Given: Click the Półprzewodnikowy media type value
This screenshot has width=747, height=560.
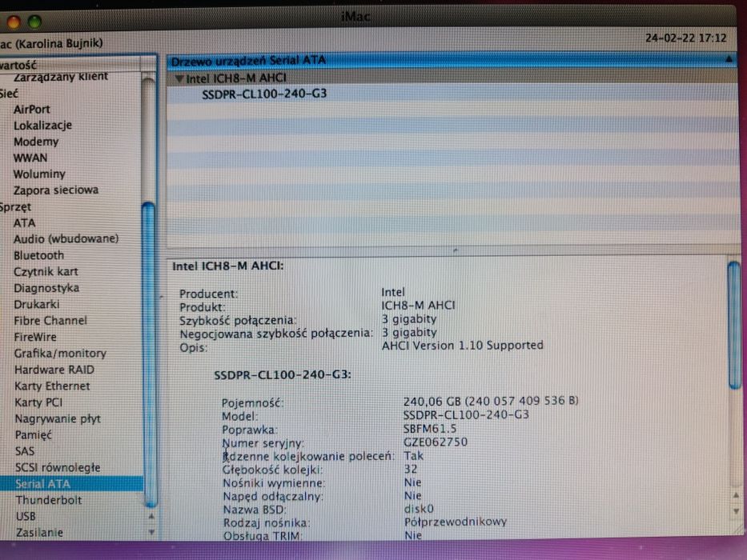Looking at the screenshot, I should point(456,522).
